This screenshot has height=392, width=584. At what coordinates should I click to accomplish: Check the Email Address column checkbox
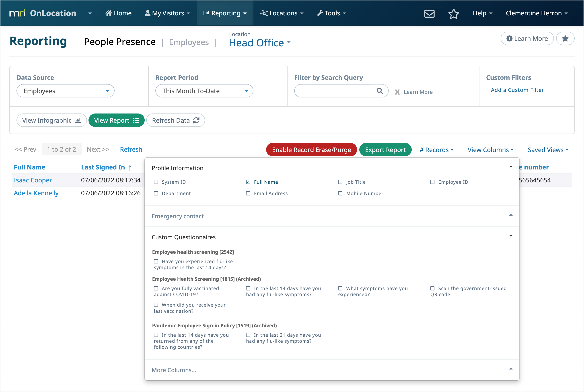tap(248, 194)
